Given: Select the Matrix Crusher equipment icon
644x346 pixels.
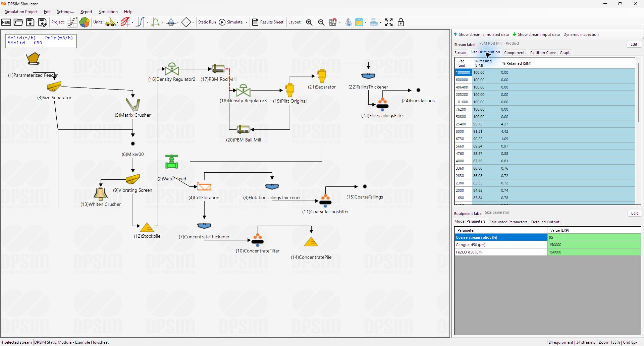Looking at the screenshot, I should click(x=133, y=104).
